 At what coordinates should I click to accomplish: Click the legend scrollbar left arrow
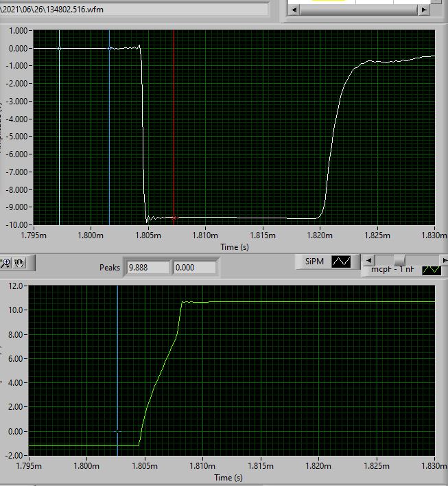coord(368,261)
